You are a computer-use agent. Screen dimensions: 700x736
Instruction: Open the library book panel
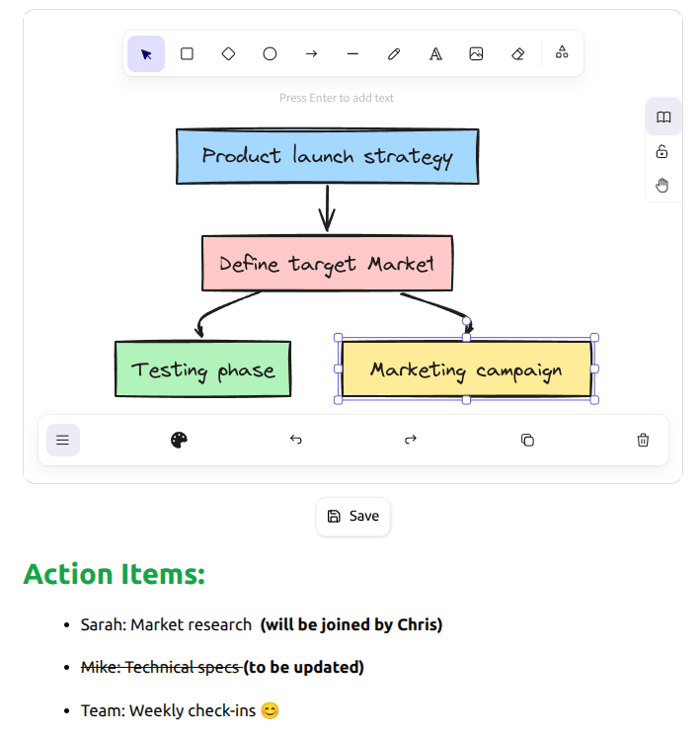[x=663, y=118]
